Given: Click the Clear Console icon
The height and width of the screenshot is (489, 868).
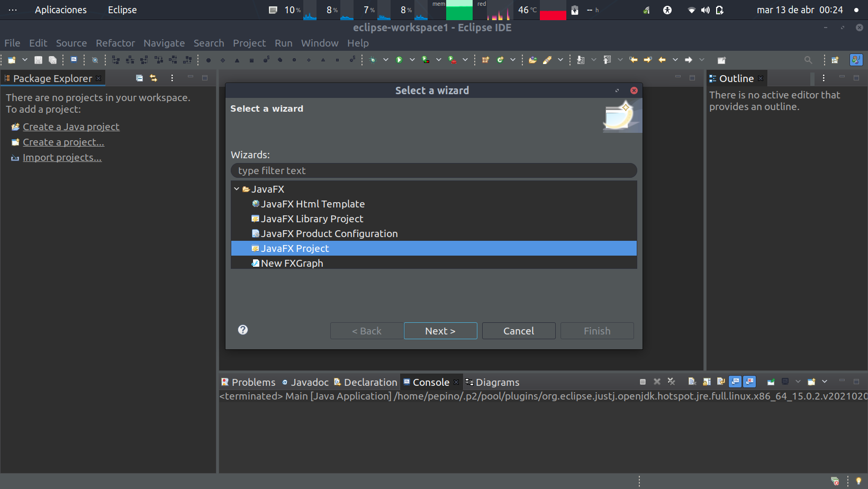Looking at the screenshot, I should [692, 382].
